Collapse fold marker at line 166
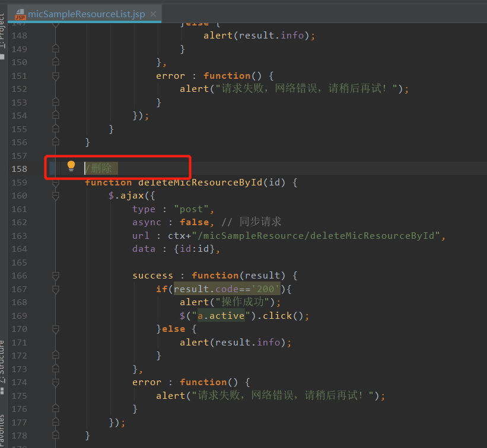This screenshot has height=448, width=487. (x=56, y=276)
